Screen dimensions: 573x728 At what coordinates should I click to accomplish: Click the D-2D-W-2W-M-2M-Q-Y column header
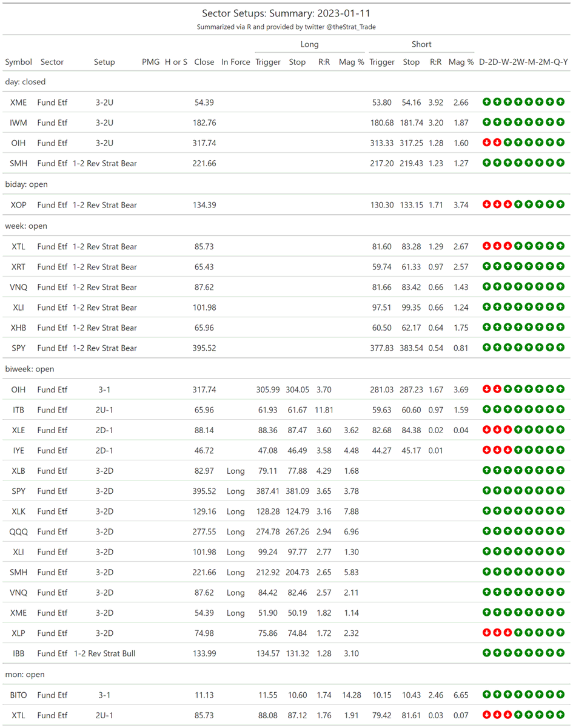pyautogui.click(x=524, y=62)
